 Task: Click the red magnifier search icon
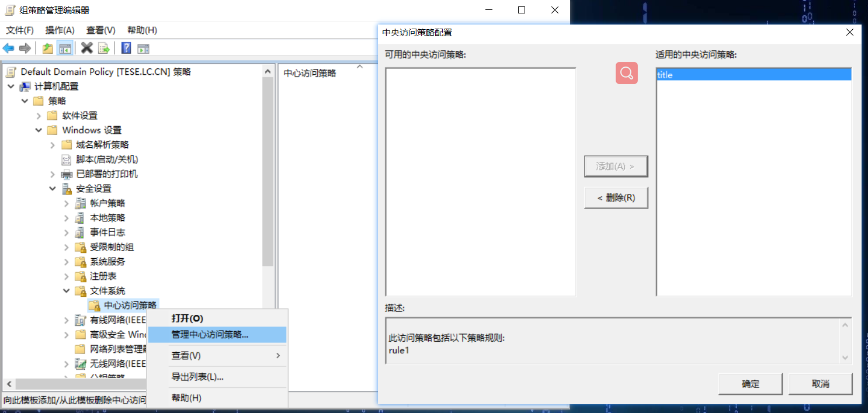(626, 73)
